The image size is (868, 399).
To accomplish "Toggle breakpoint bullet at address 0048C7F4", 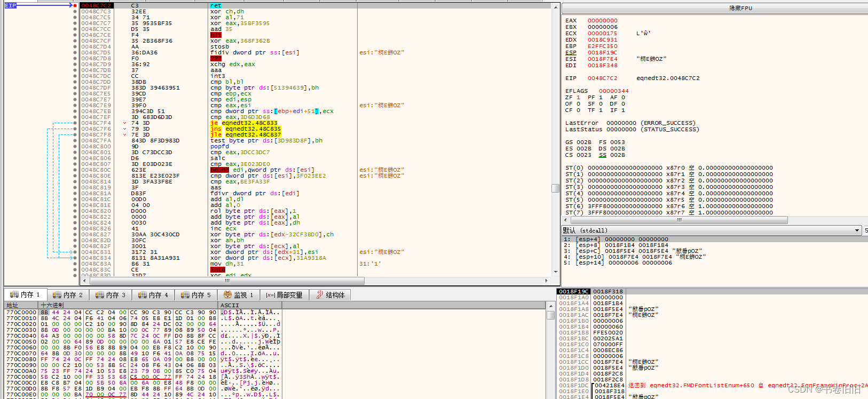I will (x=75, y=123).
